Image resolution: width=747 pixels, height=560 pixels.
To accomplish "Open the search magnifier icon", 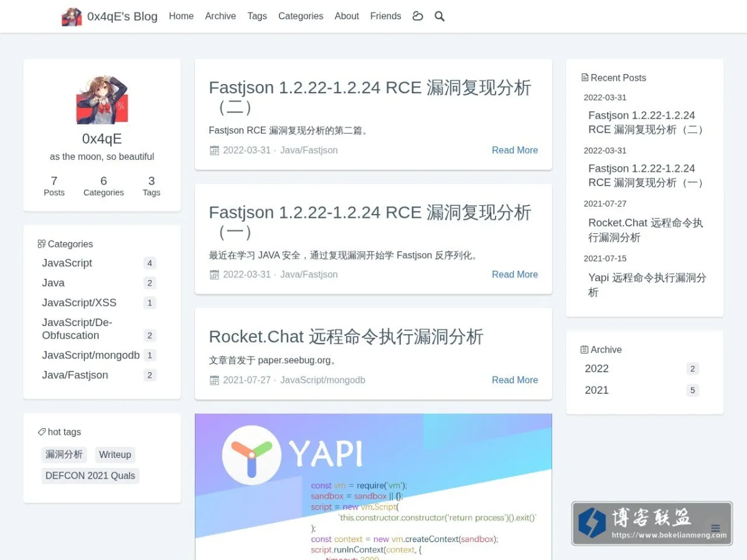I will pyautogui.click(x=439, y=16).
